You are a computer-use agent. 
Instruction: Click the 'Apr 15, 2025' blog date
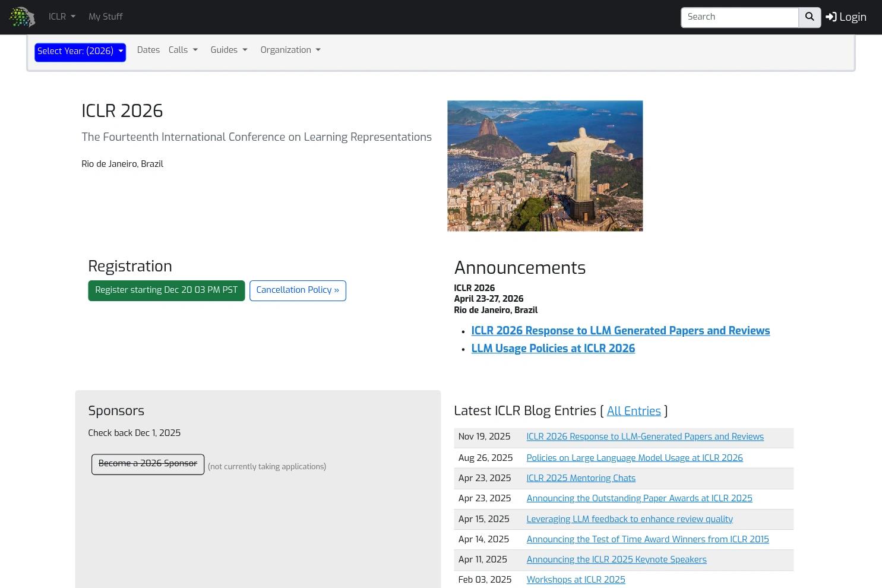(x=483, y=519)
